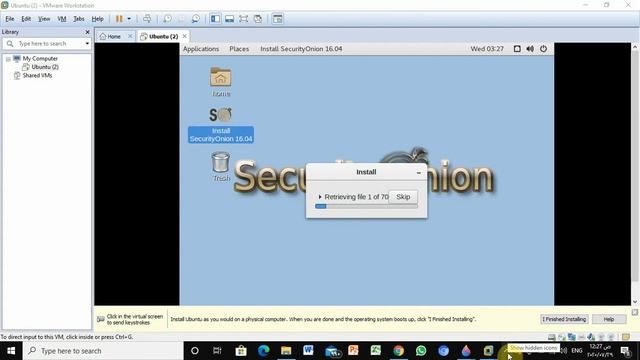Toggle the console view toolbar icon
This screenshot has width=640, height=360.
[278, 19]
